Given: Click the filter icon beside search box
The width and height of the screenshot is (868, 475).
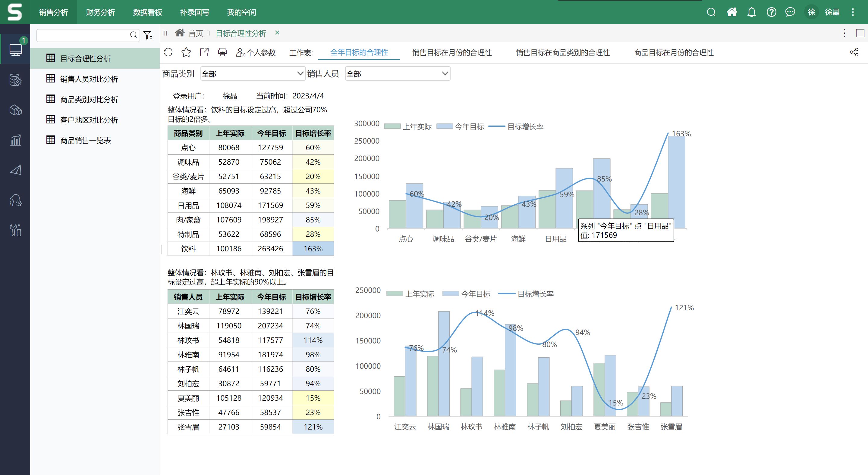Looking at the screenshot, I should pos(148,35).
